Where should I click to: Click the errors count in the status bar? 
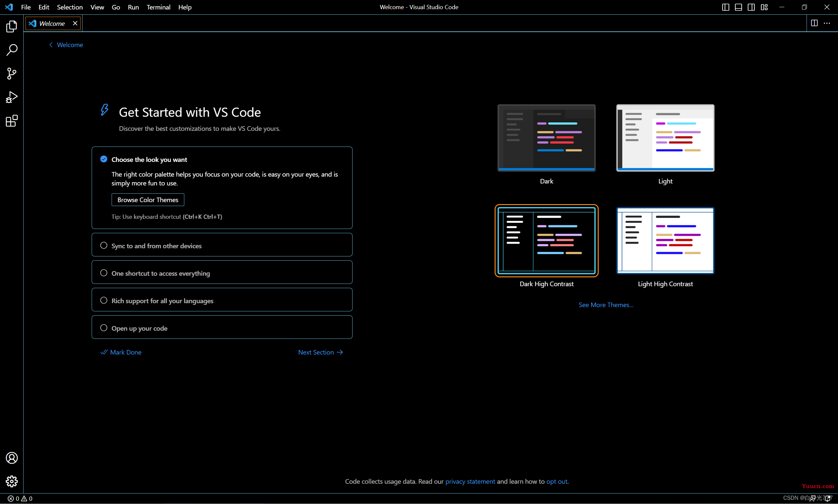point(13,498)
